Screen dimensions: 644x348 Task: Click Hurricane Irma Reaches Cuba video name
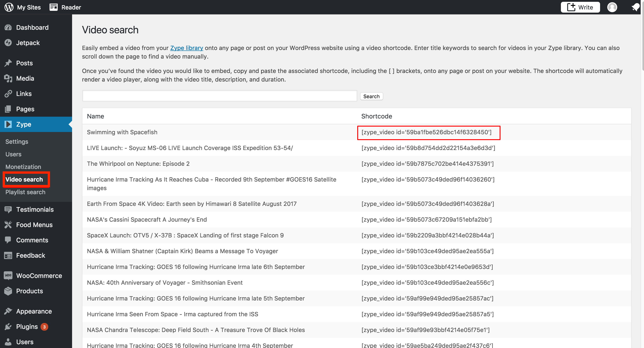click(x=212, y=184)
